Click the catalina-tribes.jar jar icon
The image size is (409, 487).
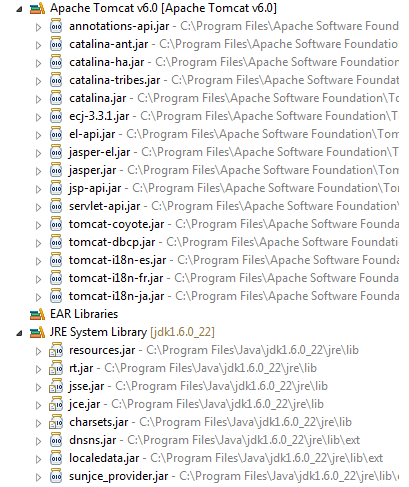pos(56,80)
